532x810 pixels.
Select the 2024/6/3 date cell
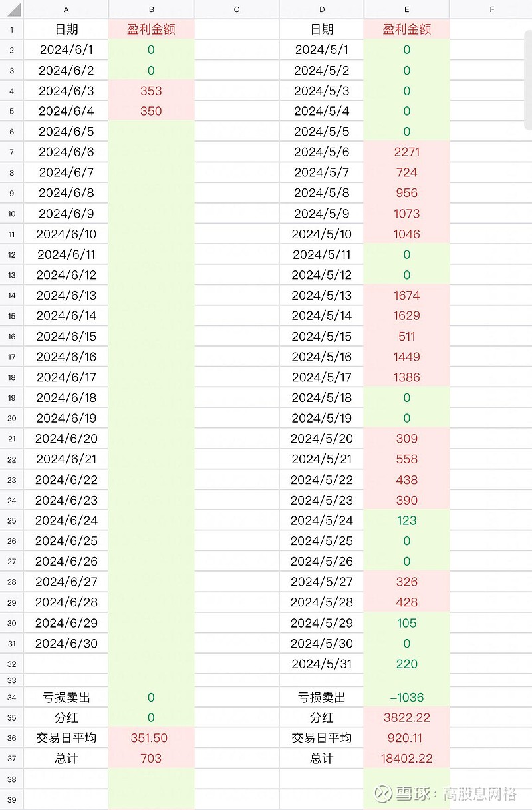pos(66,91)
